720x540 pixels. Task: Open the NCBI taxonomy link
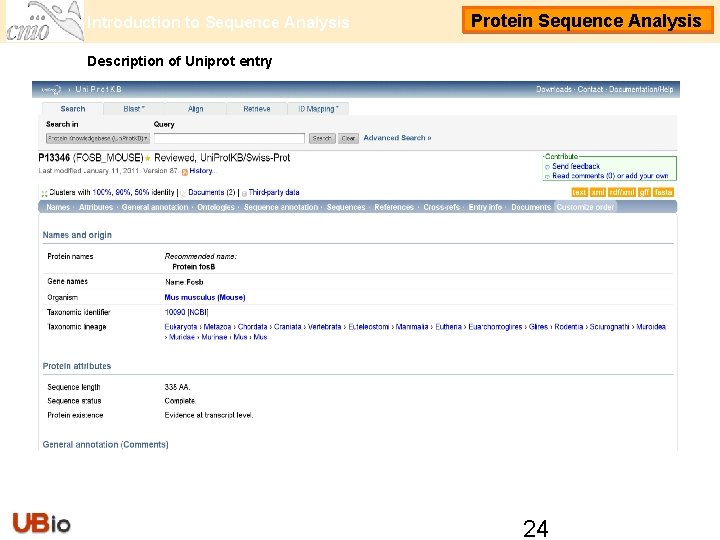[198, 312]
